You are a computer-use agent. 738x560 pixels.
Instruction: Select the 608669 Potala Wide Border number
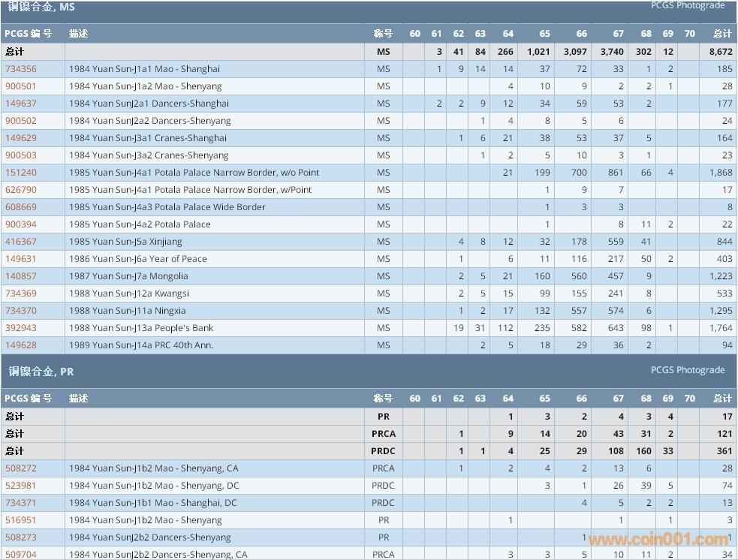pos(21,207)
